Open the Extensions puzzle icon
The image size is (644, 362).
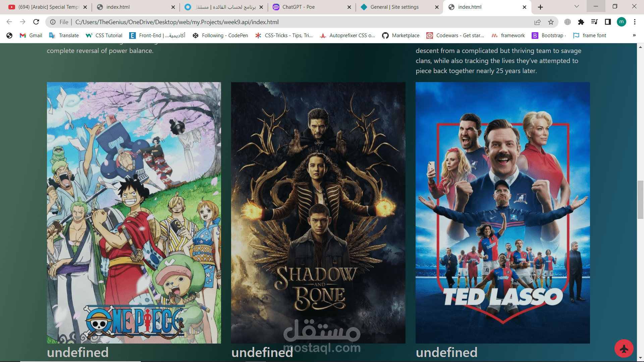tap(581, 22)
